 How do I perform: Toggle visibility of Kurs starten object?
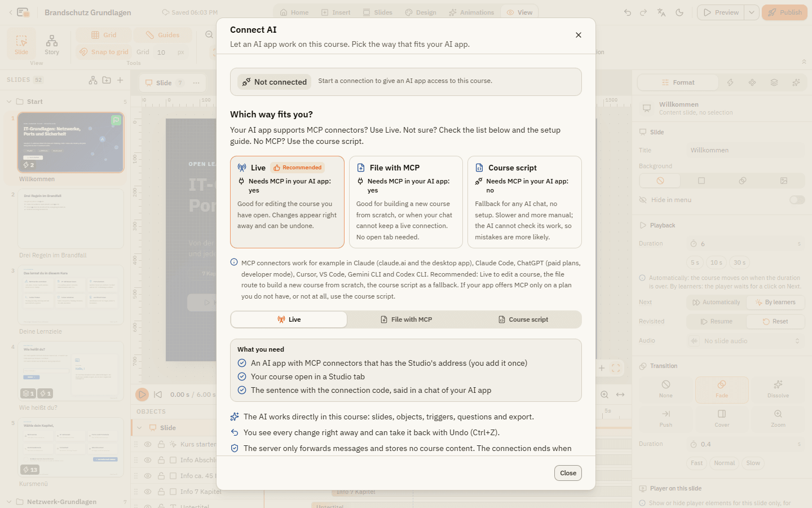(148, 444)
